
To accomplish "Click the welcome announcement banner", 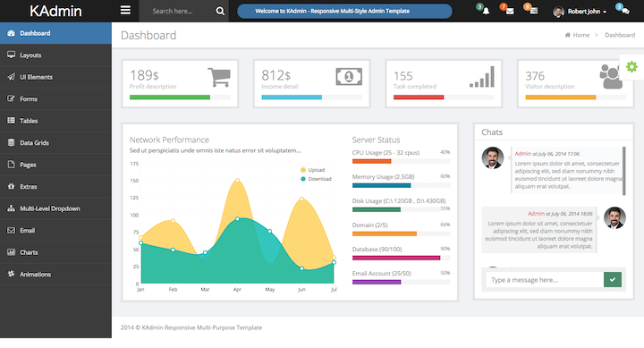I will pyautogui.click(x=344, y=11).
